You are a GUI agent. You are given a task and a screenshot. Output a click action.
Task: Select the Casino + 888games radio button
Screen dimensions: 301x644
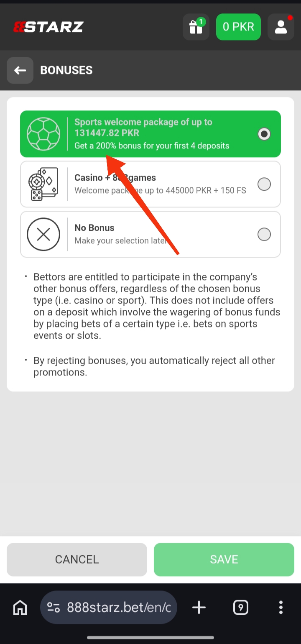pos(264,184)
